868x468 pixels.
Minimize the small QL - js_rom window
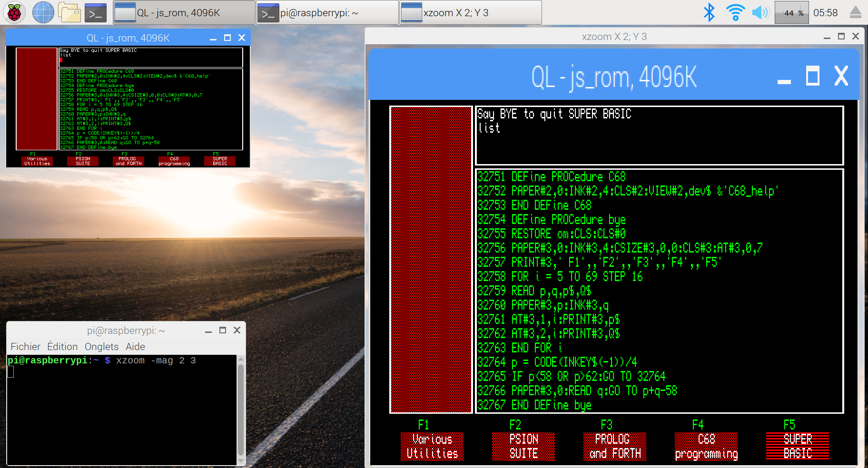click(x=213, y=38)
